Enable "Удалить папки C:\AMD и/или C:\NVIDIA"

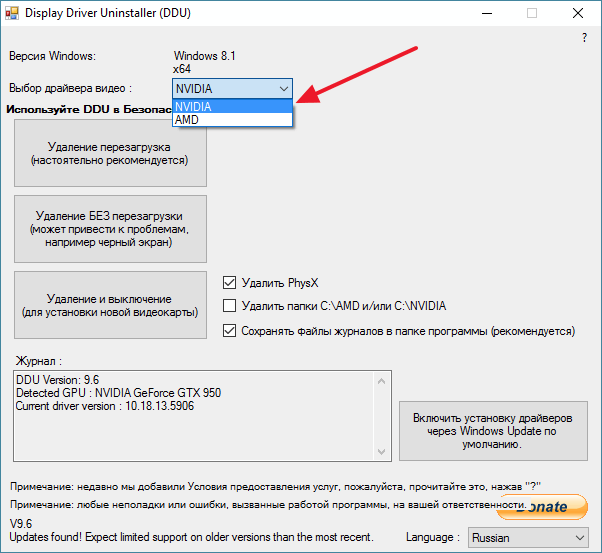[229, 306]
